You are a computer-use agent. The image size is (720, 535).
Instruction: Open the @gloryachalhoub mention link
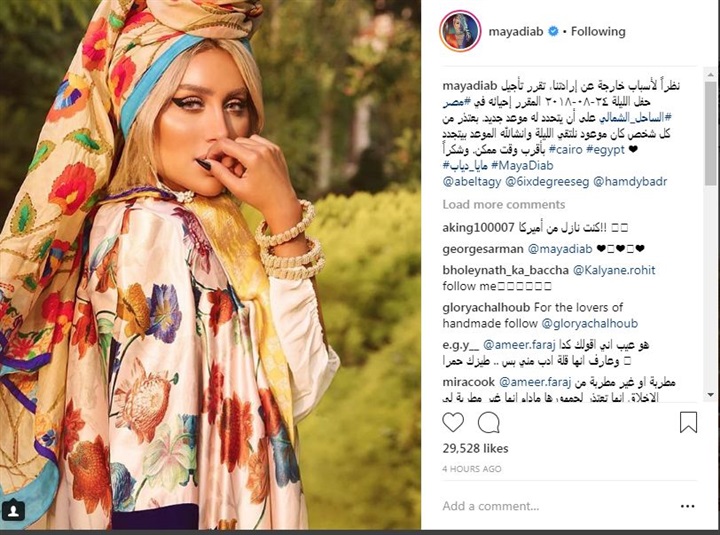click(590, 323)
